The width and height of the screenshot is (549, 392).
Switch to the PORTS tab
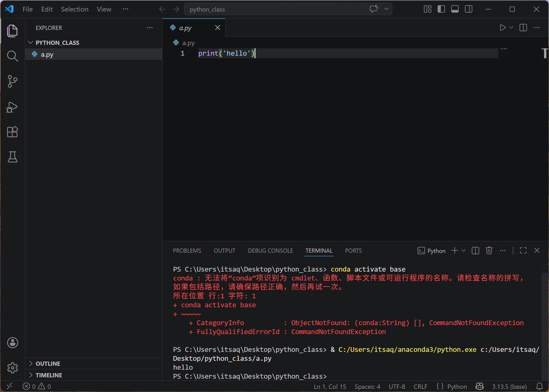[354, 251]
